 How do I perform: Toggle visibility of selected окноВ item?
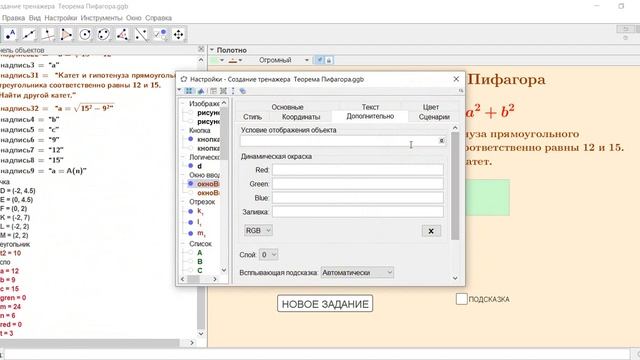pyautogui.click(x=190, y=184)
